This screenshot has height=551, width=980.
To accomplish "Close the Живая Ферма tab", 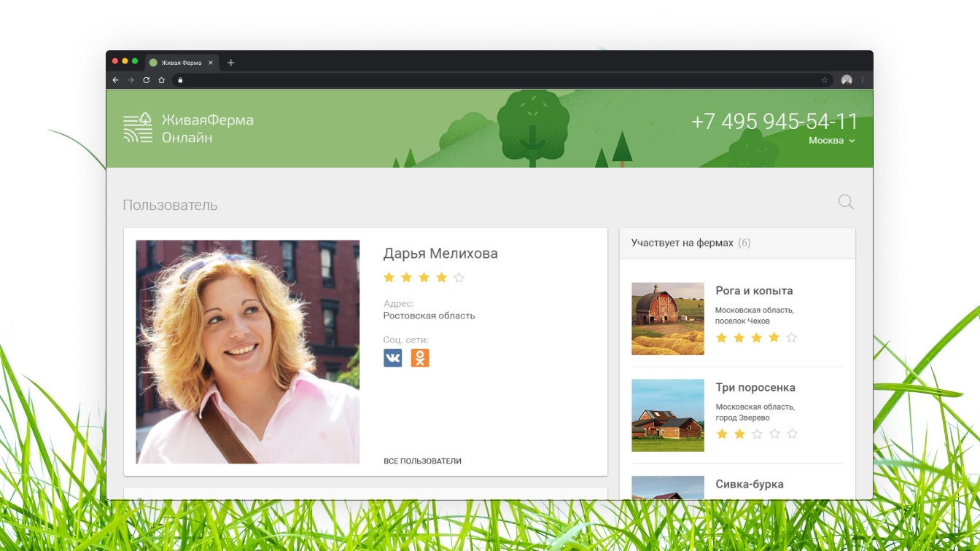I will tap(211, 63).
